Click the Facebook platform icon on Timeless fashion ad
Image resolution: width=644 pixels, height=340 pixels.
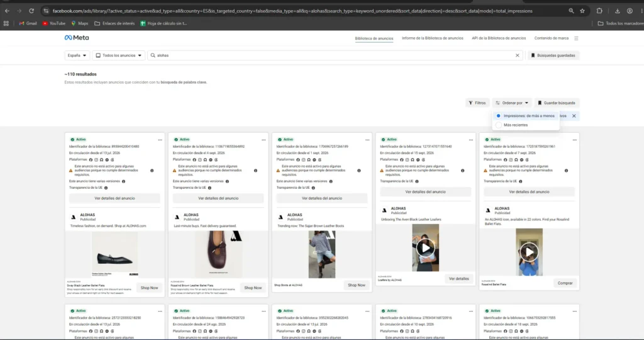tap(91, 159)
